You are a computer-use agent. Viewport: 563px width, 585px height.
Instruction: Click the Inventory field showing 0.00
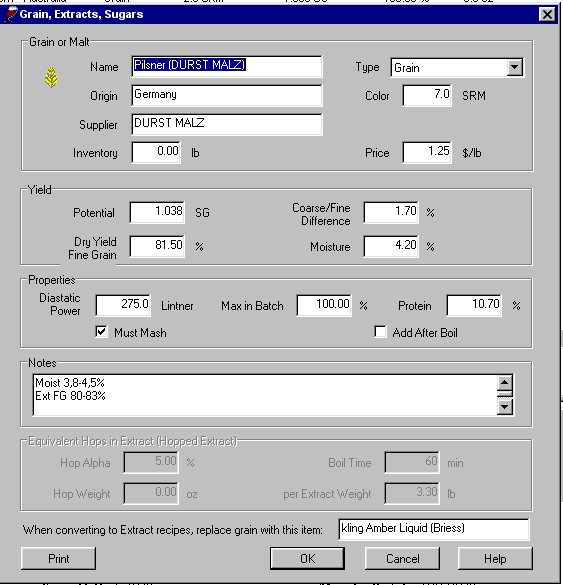(x=156, y=152)
